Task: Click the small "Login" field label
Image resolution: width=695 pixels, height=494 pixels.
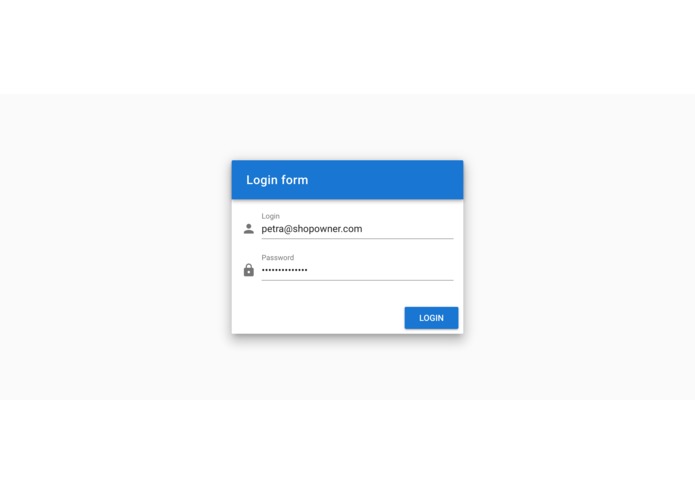Action: (x=270, y=216)
